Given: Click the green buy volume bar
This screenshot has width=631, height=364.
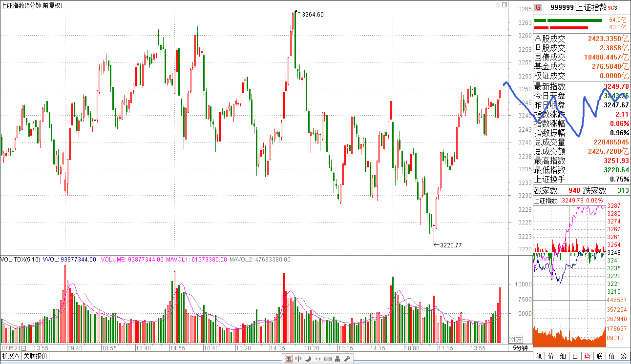Looking at the screenshot, I should [574, 20].
